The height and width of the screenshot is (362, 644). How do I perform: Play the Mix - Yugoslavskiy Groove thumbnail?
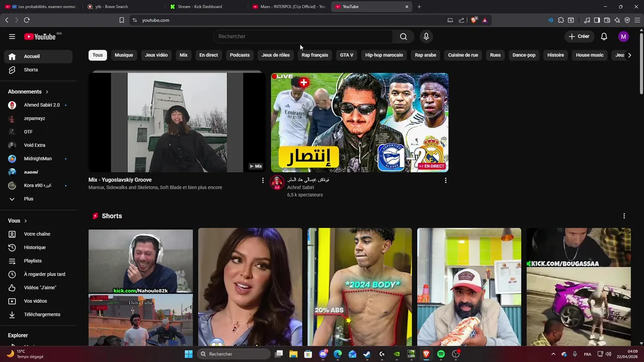click(x=177, y=122)
